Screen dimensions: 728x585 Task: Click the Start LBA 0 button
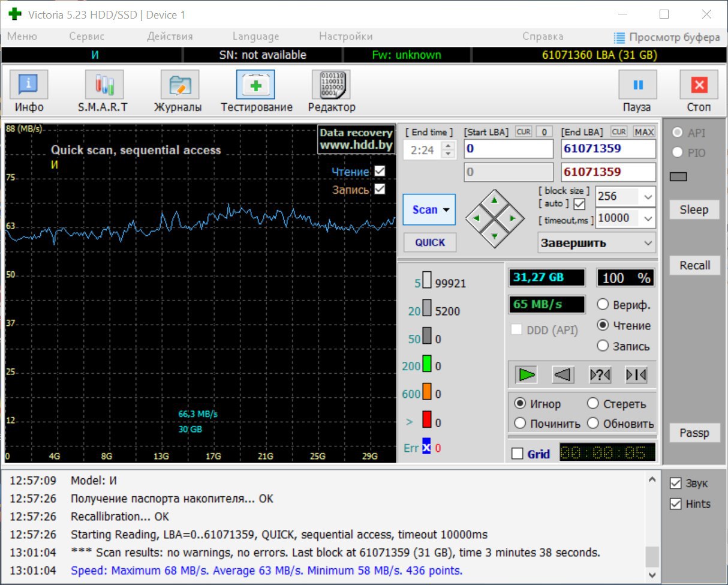[544, 131]
